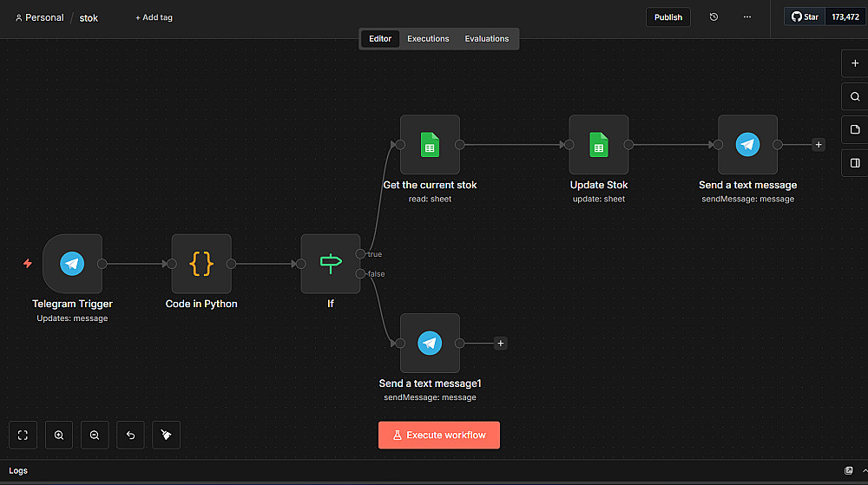Viewport: 868px width, 485px height.
Task: Open the more options ellipsis menu
Action: [x=747, y=17]
